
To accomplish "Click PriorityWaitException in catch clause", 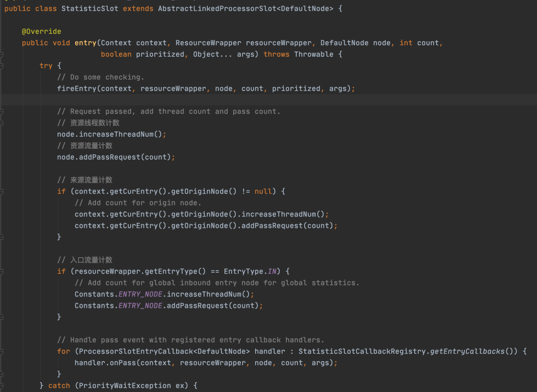I will (x=125, y=386).
